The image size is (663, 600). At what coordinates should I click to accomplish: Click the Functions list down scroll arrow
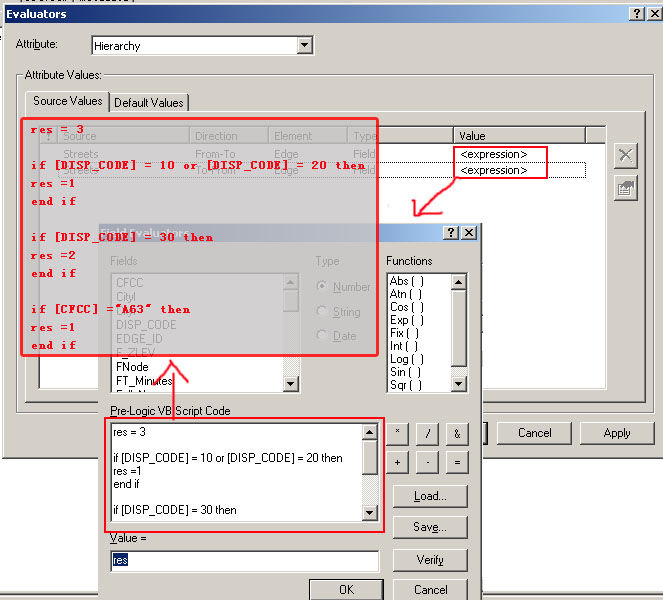coord(459,384)
